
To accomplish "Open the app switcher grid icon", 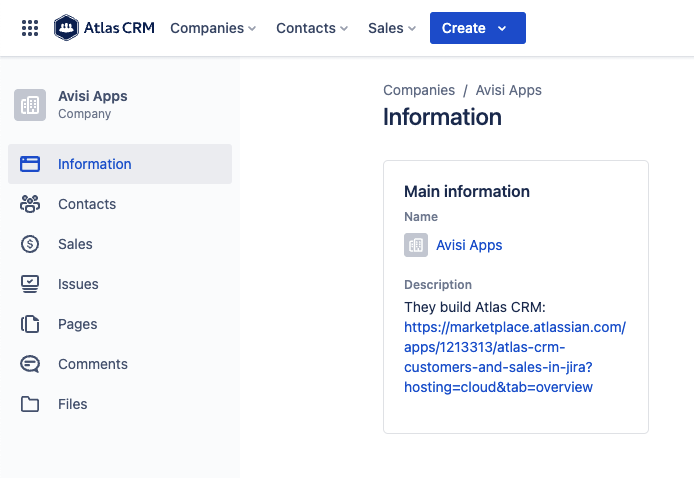I will (30, 28).
